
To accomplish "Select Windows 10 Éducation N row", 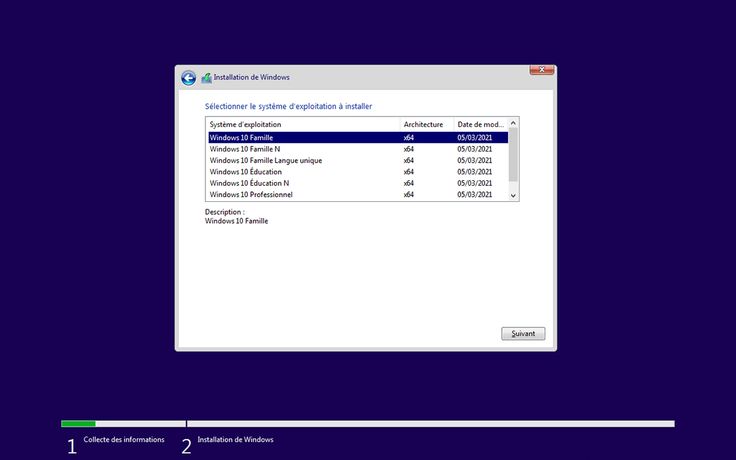I will [358, 183].
